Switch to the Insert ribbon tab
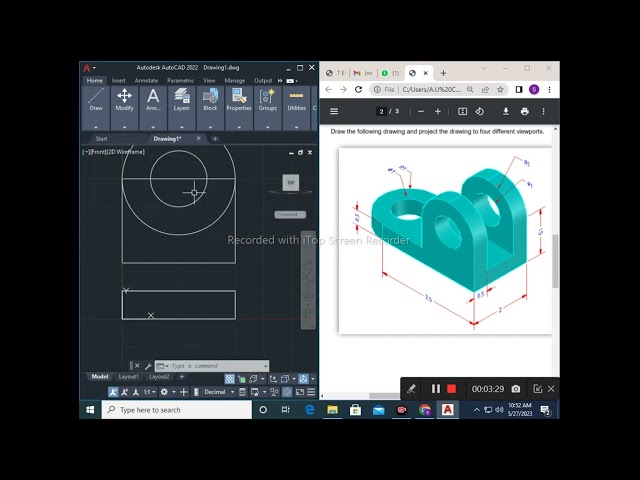640x480 pixels. (x=118, y=81)
